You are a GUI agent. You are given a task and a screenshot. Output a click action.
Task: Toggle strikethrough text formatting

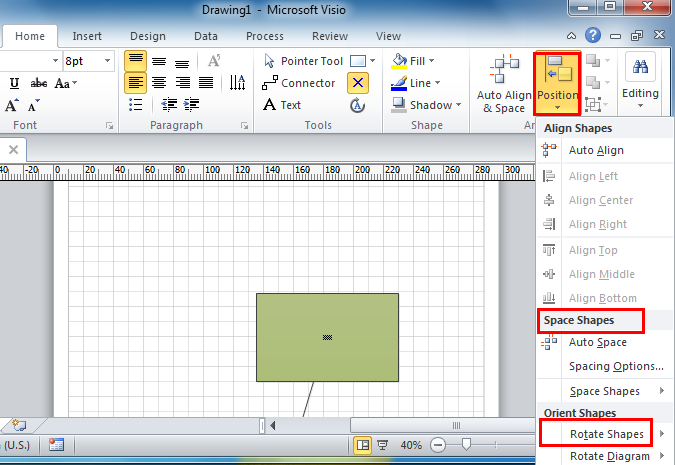tap(38, 83)
